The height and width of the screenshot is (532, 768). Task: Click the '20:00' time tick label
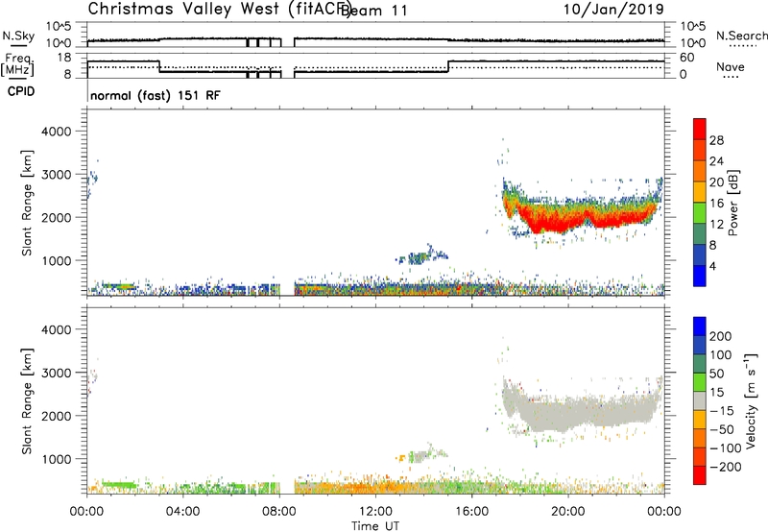(x=567, y=512)
